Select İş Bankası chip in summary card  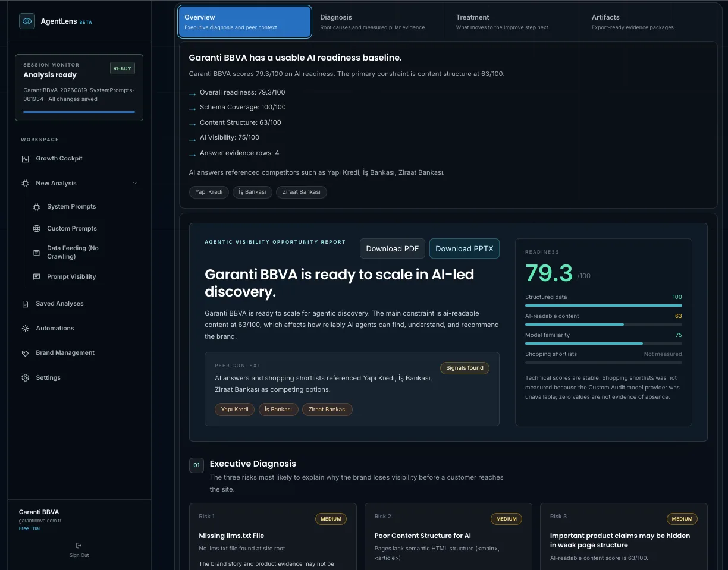[252, 192]
